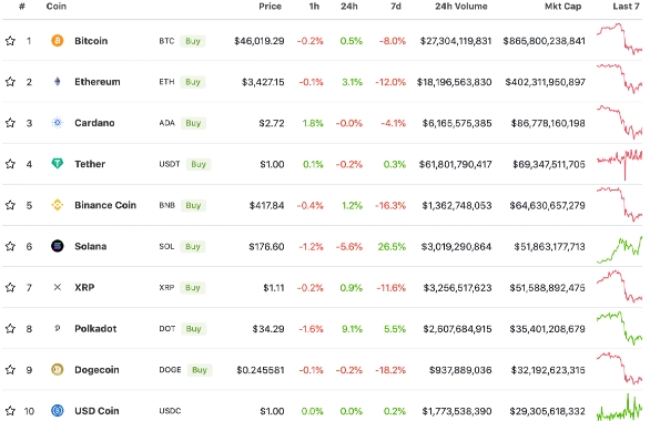Viewport: 650px width, 421px height.
Task: Click the XRP logo icon
Action: (57, 287)
